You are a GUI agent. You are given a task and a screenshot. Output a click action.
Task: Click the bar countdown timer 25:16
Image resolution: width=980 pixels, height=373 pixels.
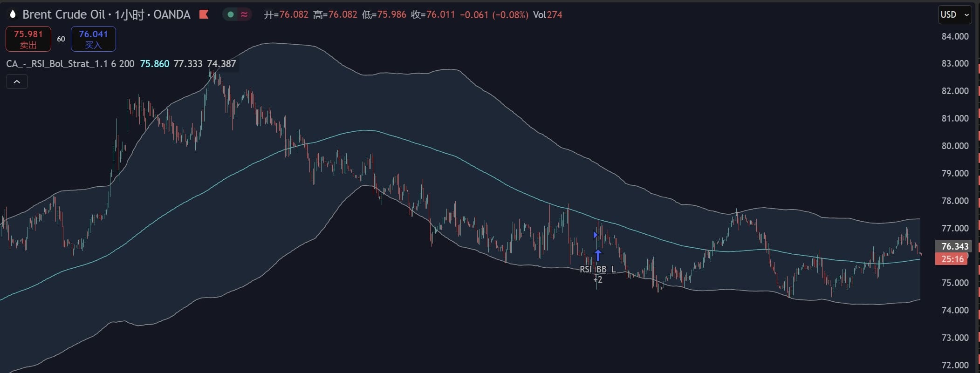pos(952,259)
